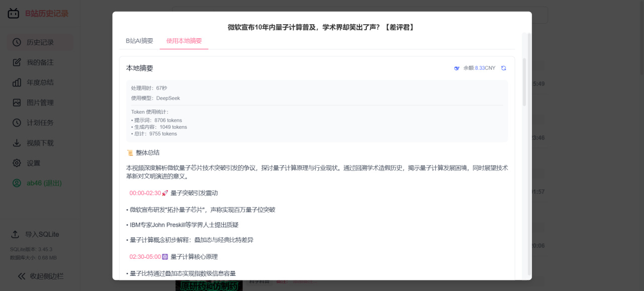Click the download icon beside 视频下载

coord(17,143)
